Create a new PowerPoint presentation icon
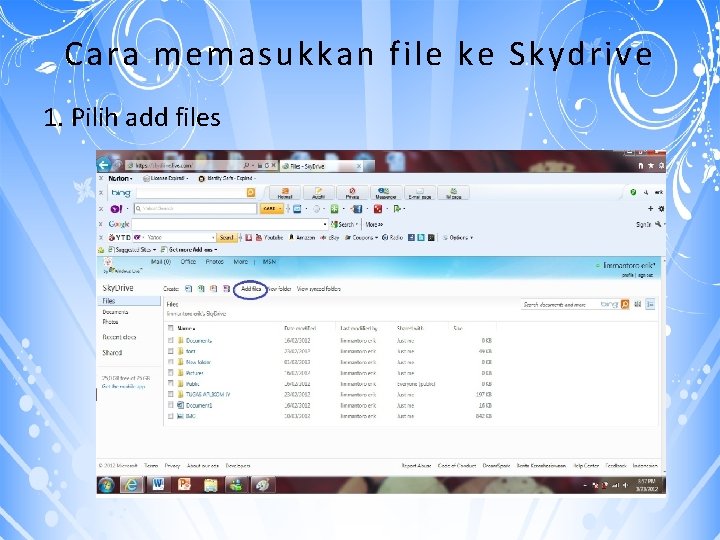 point(214,289)
